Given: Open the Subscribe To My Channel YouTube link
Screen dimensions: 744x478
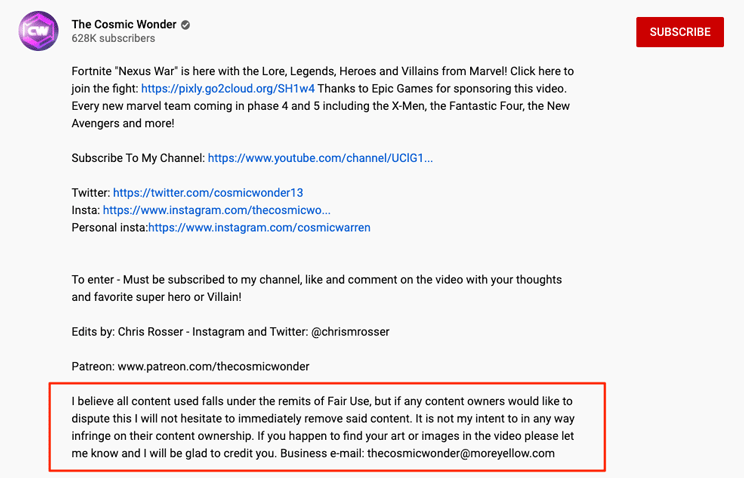Looking at the screenshot, I should click(320, 158).
